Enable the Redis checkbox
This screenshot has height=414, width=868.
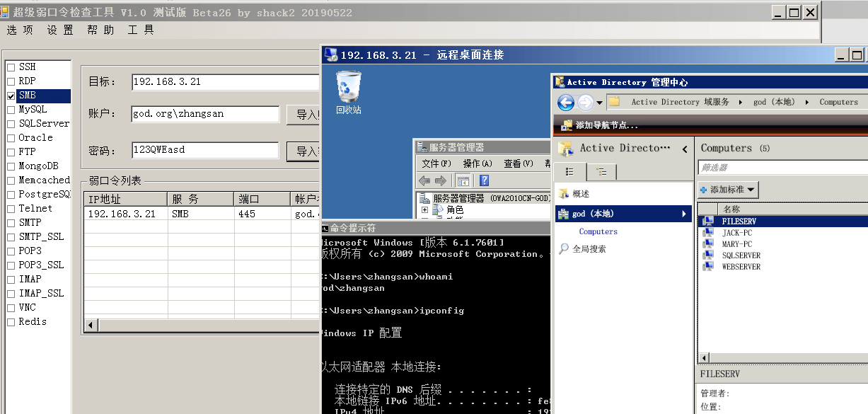pyautogui.click(x=11, y=322)
